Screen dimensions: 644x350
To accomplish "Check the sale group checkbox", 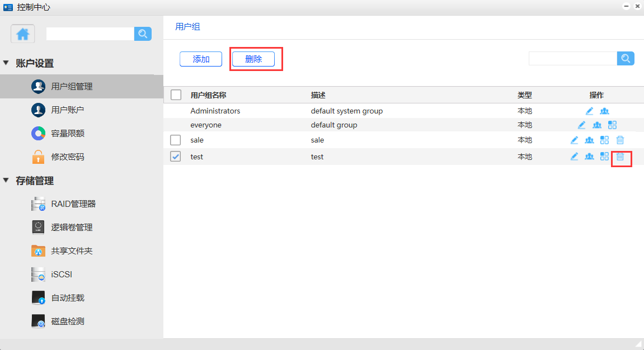I will click(x=176, y=140).
